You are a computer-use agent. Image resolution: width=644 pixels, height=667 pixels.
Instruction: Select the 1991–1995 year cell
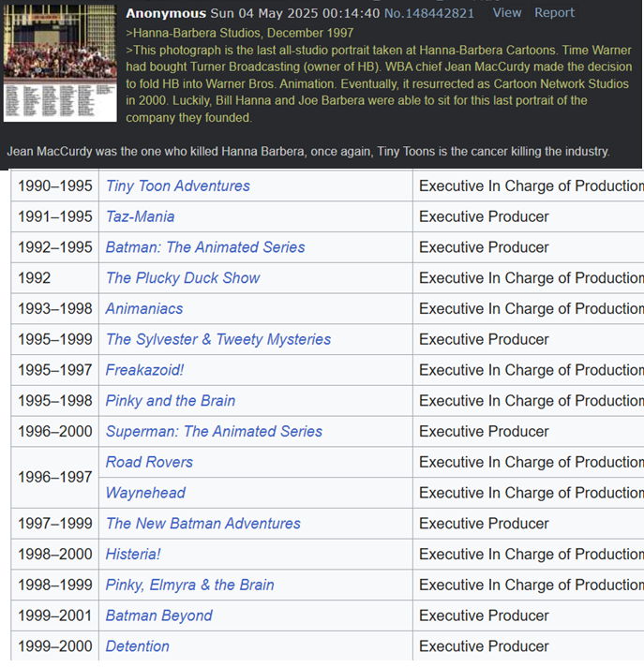55,216
